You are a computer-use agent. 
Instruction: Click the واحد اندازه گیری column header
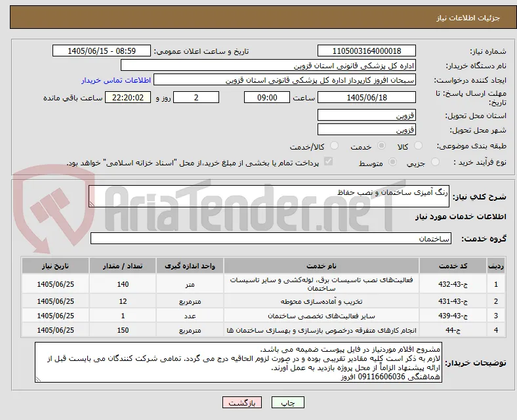tap(190, 266)
